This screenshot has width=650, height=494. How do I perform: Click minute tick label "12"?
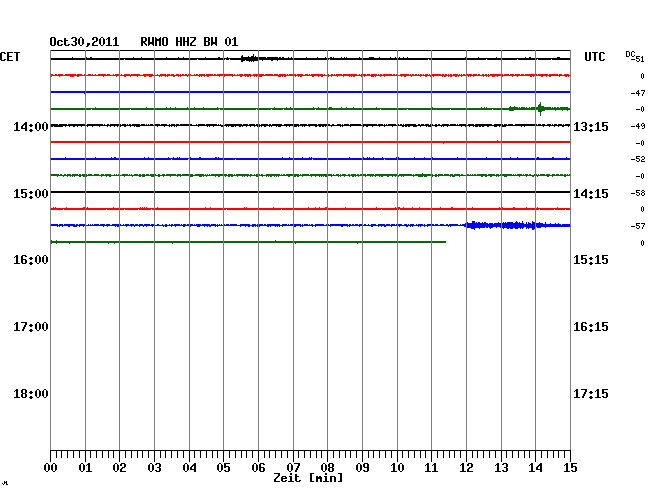tap(466, 468)
